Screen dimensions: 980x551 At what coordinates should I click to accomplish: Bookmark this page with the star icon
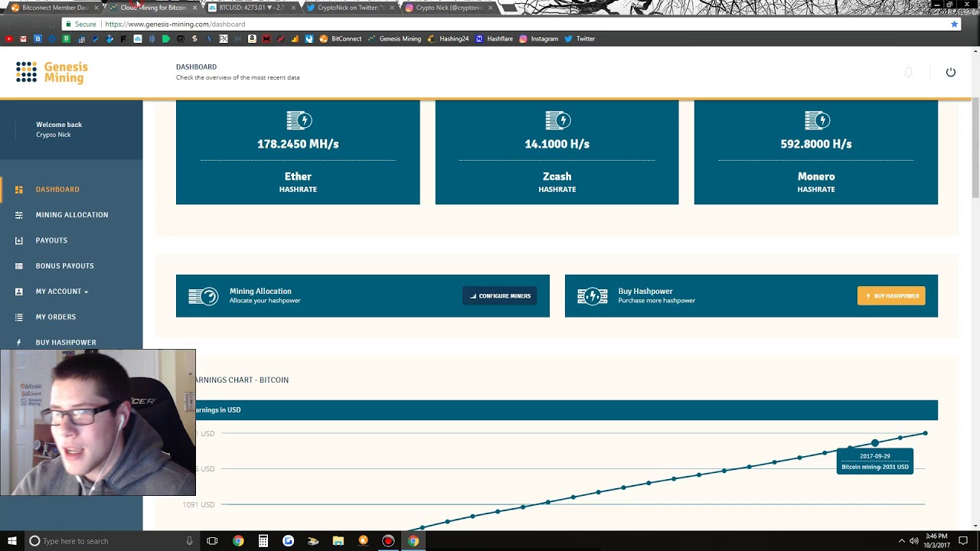point(954,24)
